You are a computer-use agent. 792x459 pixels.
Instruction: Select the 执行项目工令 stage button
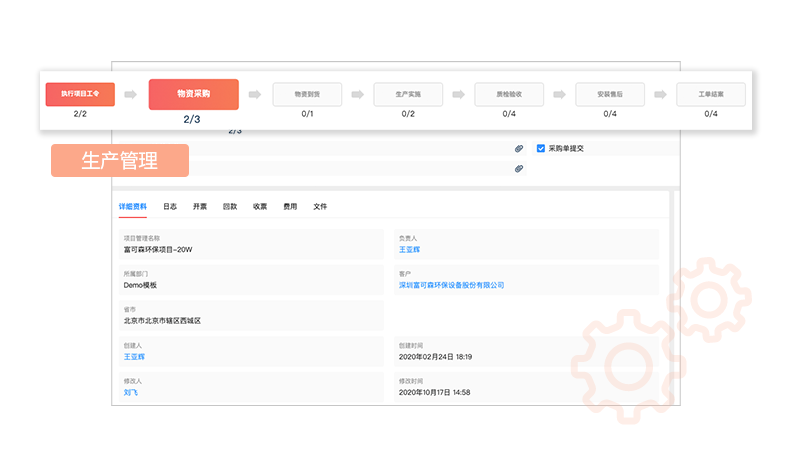click(81, 94)
